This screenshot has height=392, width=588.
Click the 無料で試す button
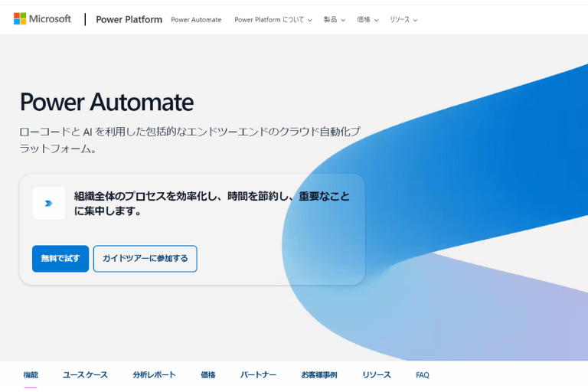pyautogui.click(x=60, y=259)
